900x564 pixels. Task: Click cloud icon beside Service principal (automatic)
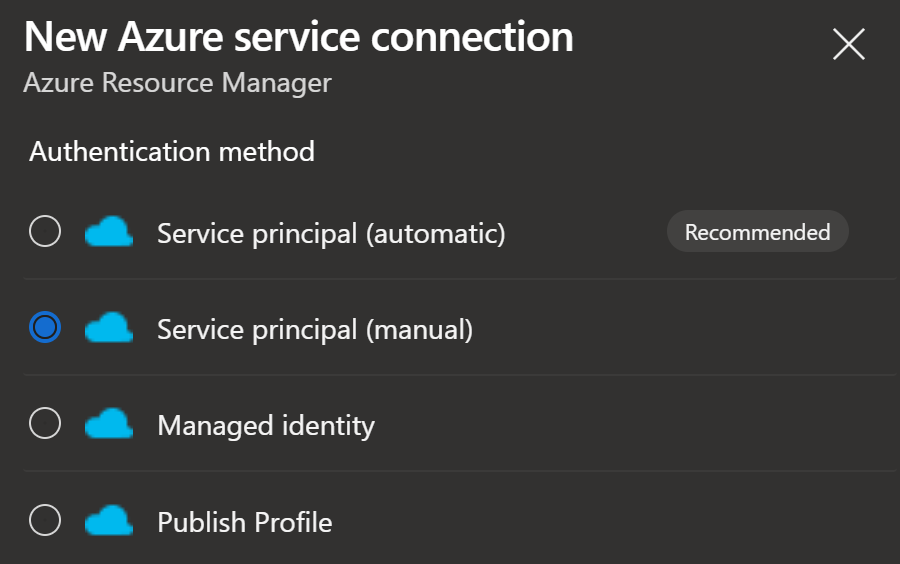pyautogui.click(x=109, y=234)
